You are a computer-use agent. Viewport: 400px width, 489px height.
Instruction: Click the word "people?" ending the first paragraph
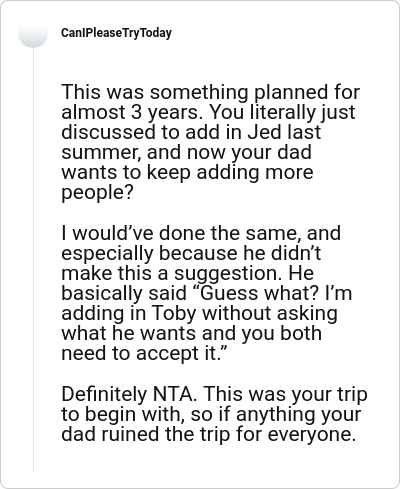click(97, 193)
